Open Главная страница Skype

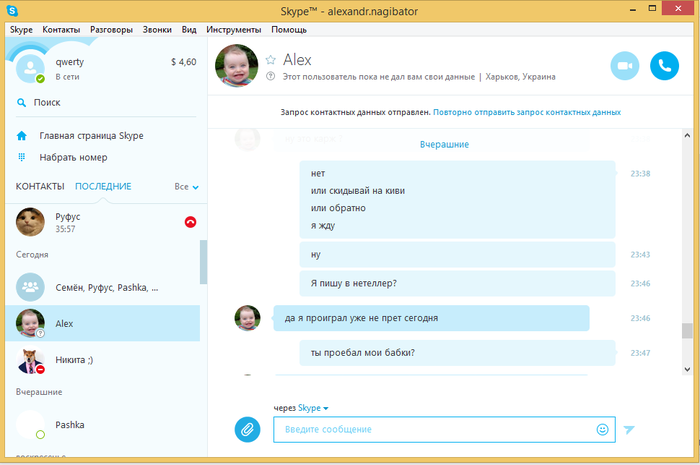click(x=92, y=136)
